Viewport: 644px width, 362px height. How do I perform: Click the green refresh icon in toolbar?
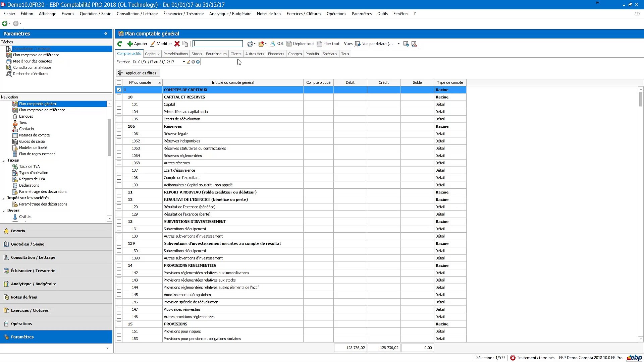(x=120, y=44)
